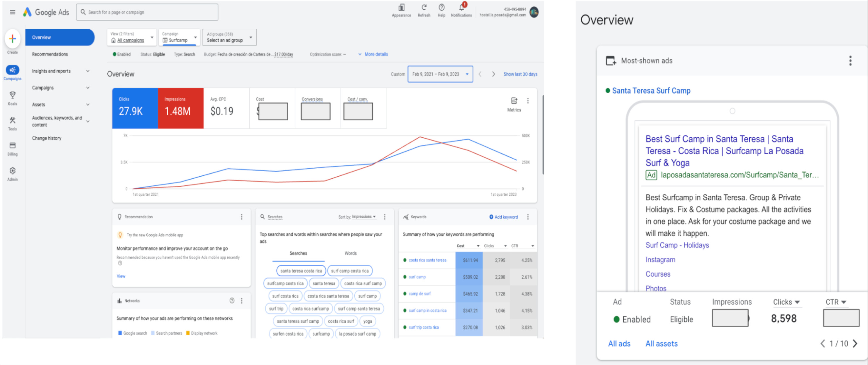Open the Billing card icon
868x365 pixels.
[13, 146]
